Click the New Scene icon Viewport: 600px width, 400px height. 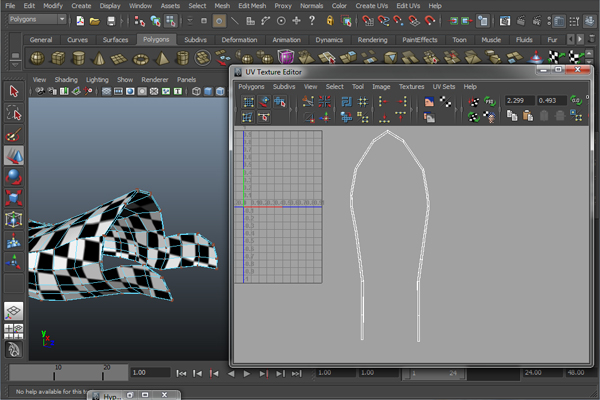(80, 21)
